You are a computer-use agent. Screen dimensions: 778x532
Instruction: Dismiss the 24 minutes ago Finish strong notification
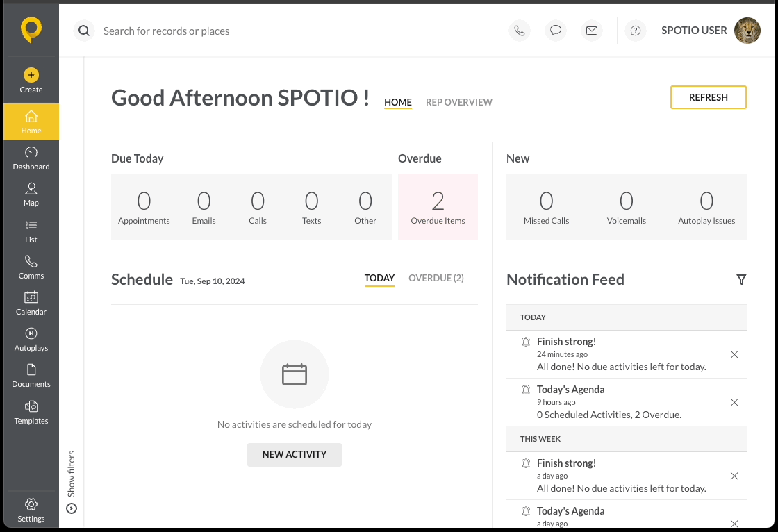(x=734, y=354)
